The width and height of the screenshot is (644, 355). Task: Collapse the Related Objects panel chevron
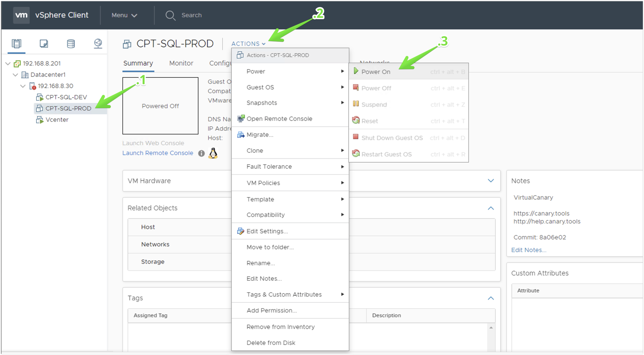tap(491, 208)
